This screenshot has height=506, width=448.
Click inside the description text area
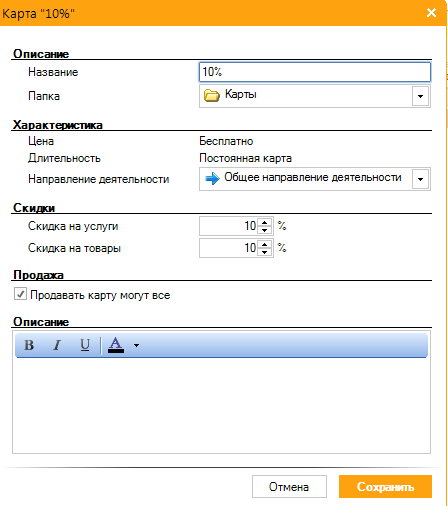[x=221, y=405]
